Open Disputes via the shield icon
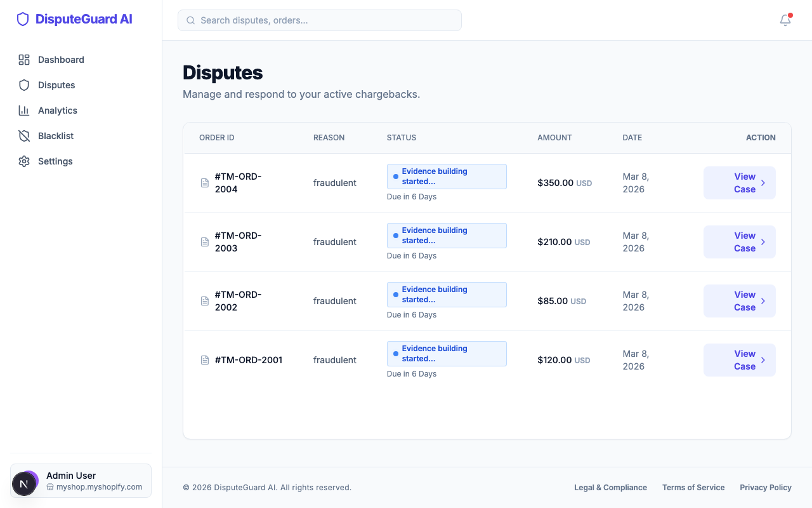This screenshot has height=508, width=812. click(x=23, y=85)
